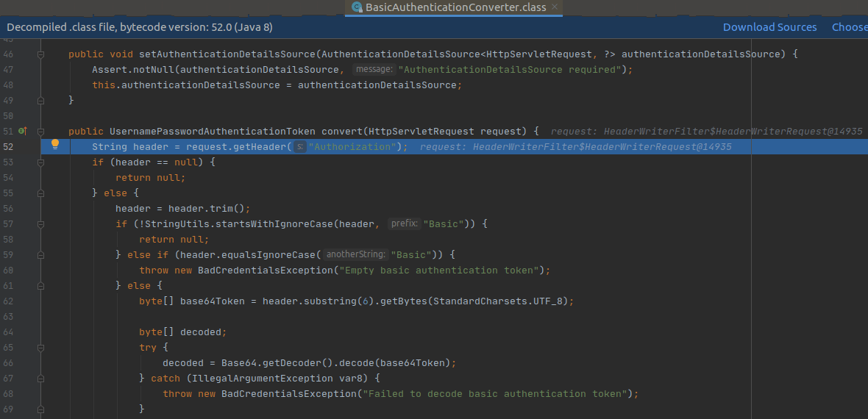Select the BasicAuthenticationConverter.class editor tab
The width and height of the screenshot is (868, 419).
pyautogui.click(x=454, y=7)
